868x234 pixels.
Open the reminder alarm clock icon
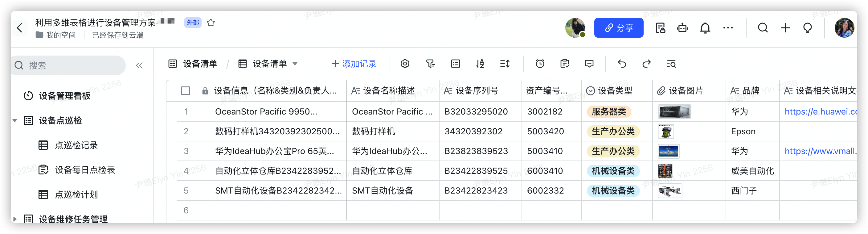540,64
